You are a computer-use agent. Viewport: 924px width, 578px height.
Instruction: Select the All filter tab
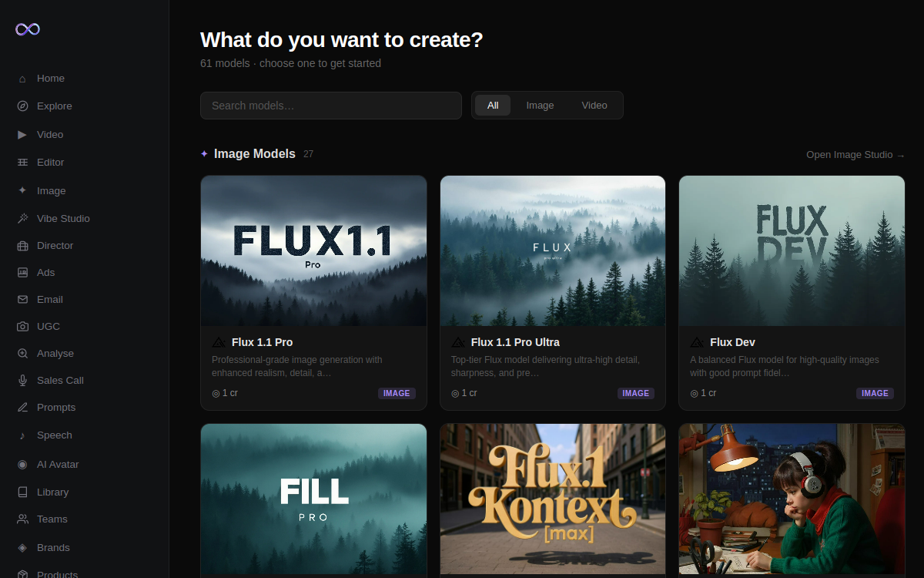[493, 106]
